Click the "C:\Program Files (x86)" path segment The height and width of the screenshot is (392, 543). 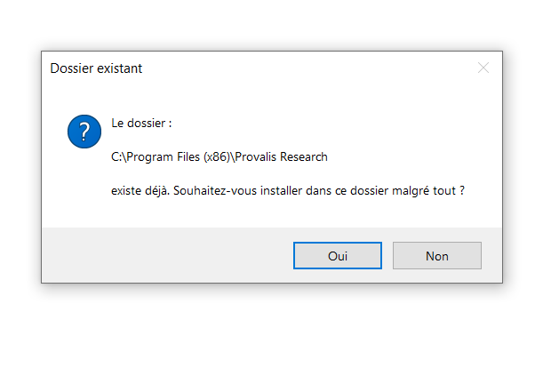[x=172, y=157]
